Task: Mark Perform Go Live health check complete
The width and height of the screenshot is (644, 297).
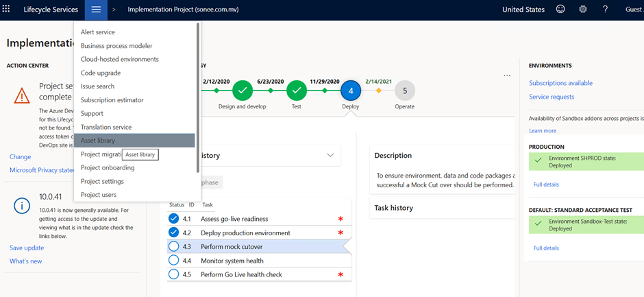Action: (x=174, y=274)
